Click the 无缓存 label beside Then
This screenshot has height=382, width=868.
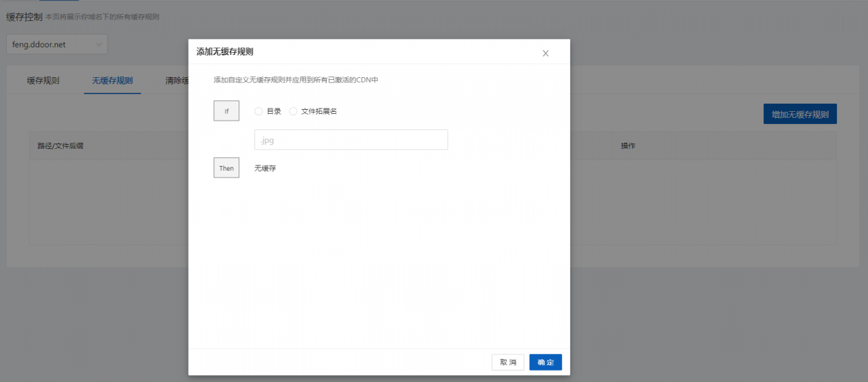[265, 168]
